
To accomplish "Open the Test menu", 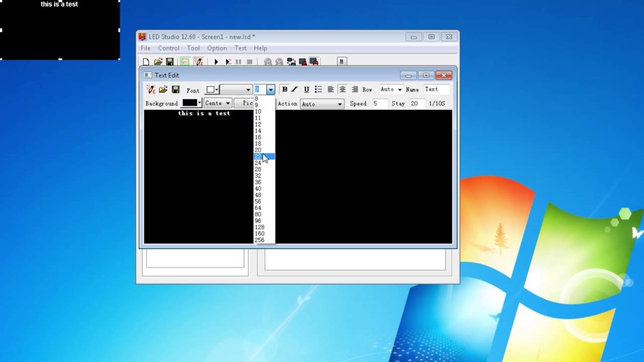I will pos(240,48).
